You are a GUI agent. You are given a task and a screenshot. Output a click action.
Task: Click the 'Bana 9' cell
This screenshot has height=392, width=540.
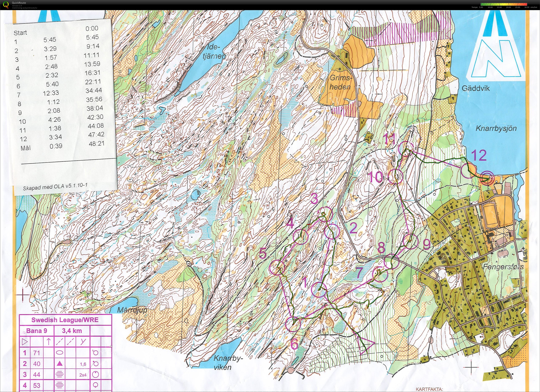click(x=37, y=331)
